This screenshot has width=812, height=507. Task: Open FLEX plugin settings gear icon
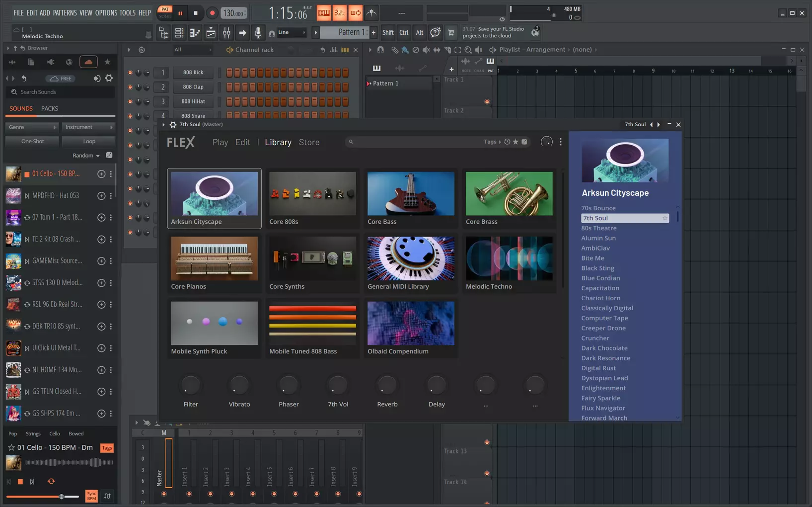click(173, 125)
